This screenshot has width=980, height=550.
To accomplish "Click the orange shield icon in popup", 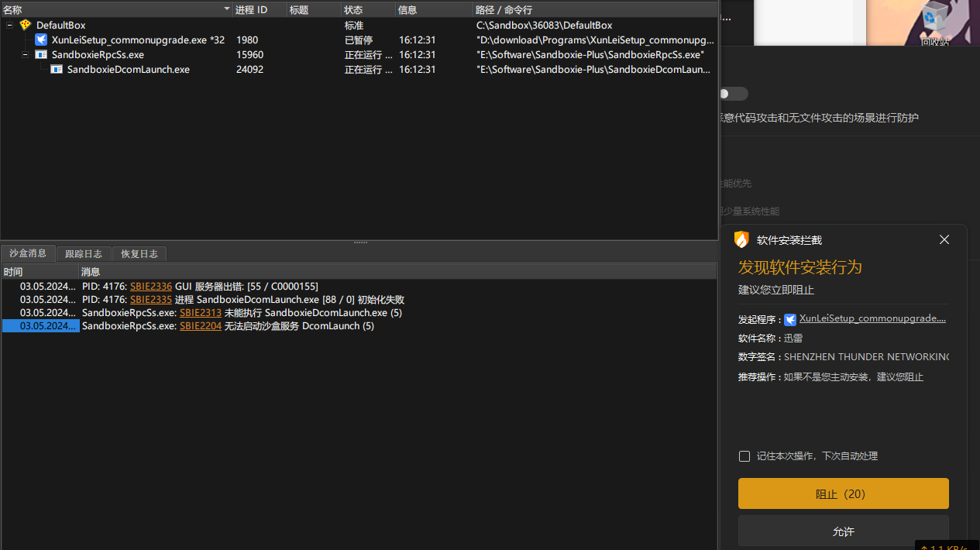I will point(742,240).
